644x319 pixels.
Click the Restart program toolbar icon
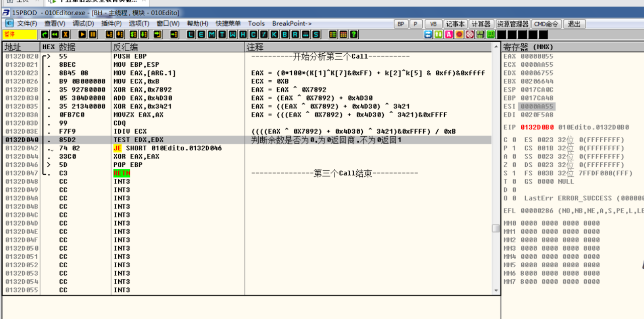[55, 35]
